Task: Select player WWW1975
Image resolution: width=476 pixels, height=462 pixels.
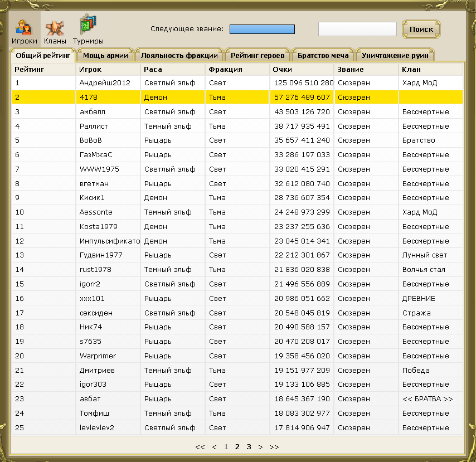Action: pyautogui.click(x=99, y=169)
